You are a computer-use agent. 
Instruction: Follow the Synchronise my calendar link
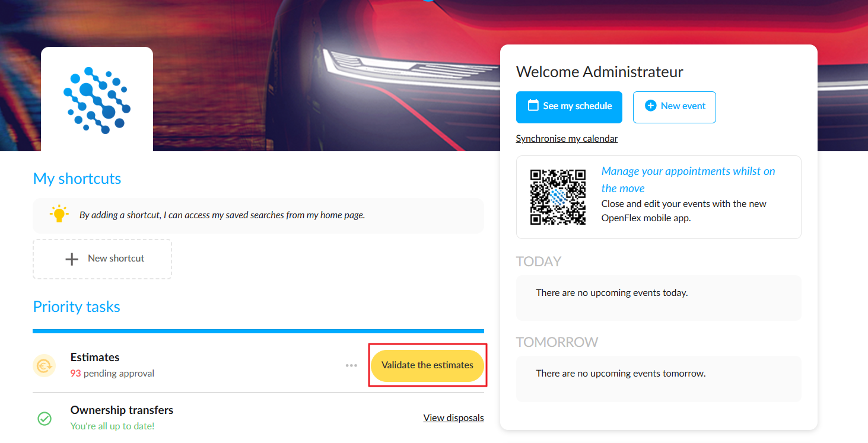coord(567,138)
